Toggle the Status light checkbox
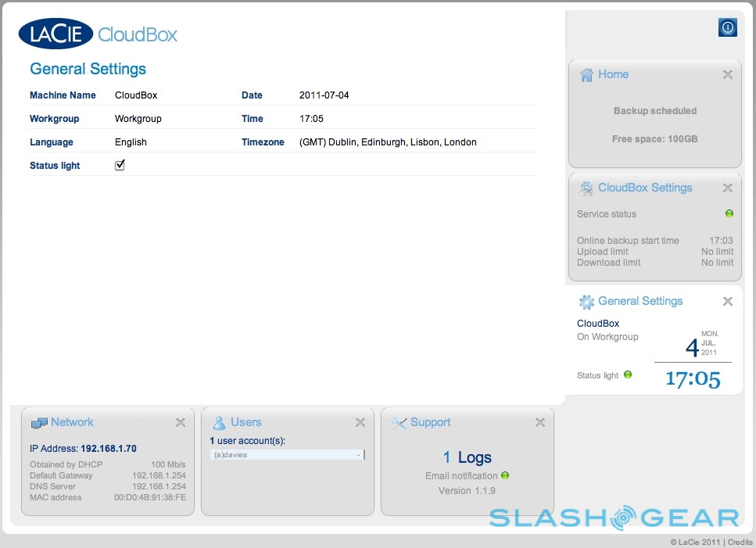The height and width of the screenshot is (548, 756). (x=120, y=165)
